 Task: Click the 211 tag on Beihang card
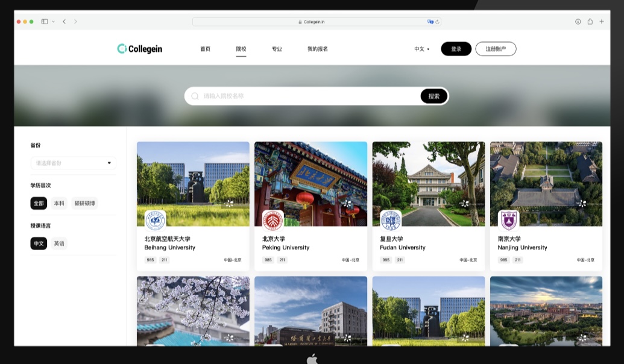pos(165,260)
